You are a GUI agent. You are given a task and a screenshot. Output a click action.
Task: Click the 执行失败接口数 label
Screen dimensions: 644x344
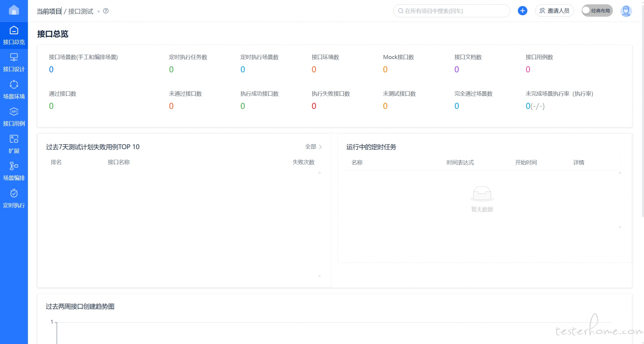pos(331,94)
